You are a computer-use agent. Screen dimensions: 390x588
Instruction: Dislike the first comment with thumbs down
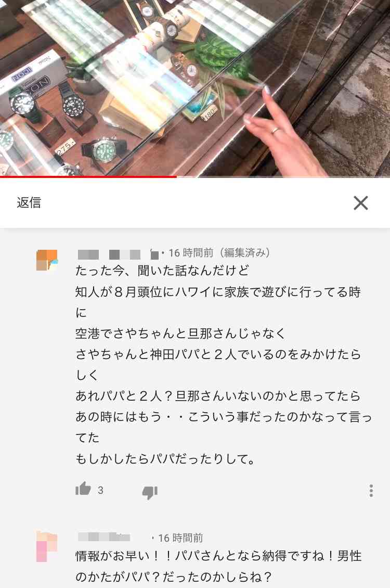[150, 492]
